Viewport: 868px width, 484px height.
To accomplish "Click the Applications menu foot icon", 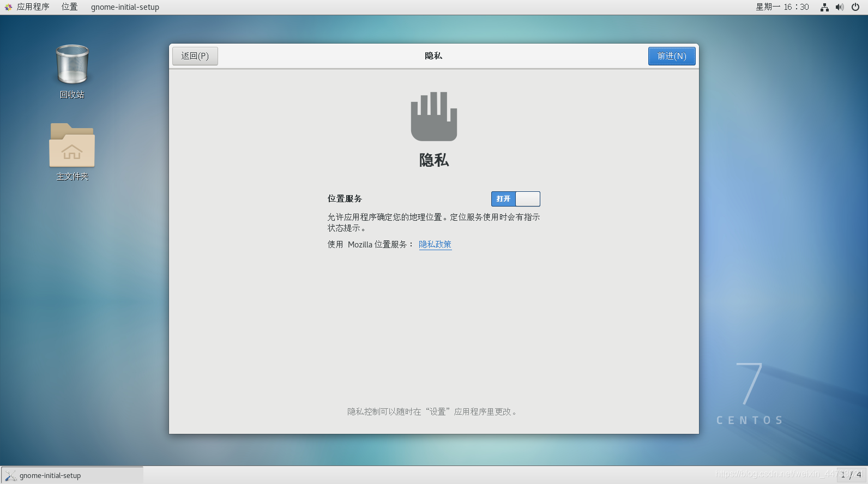I will point(8,7).
